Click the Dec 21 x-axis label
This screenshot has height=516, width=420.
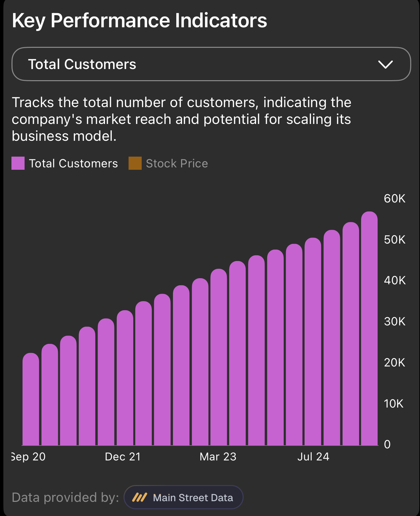(x=123, y=457)
